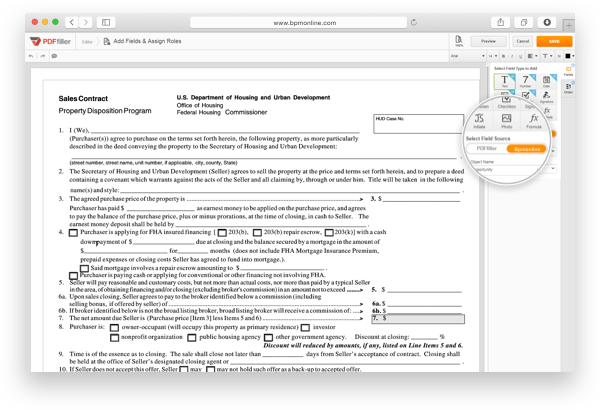The height and width of the screenshot is (410, 600).
Task: Select Add Fields & Assign Roles step
Action: pos(143,41)
